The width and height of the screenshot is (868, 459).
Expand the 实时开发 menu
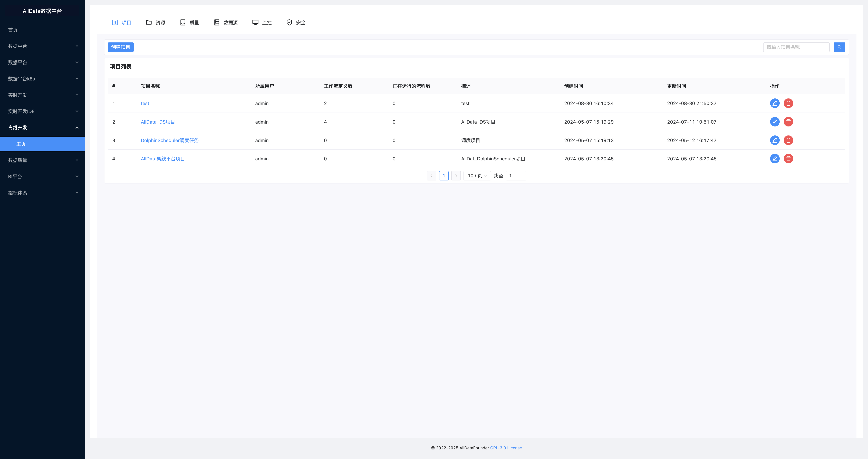click(x=42, y=95)
